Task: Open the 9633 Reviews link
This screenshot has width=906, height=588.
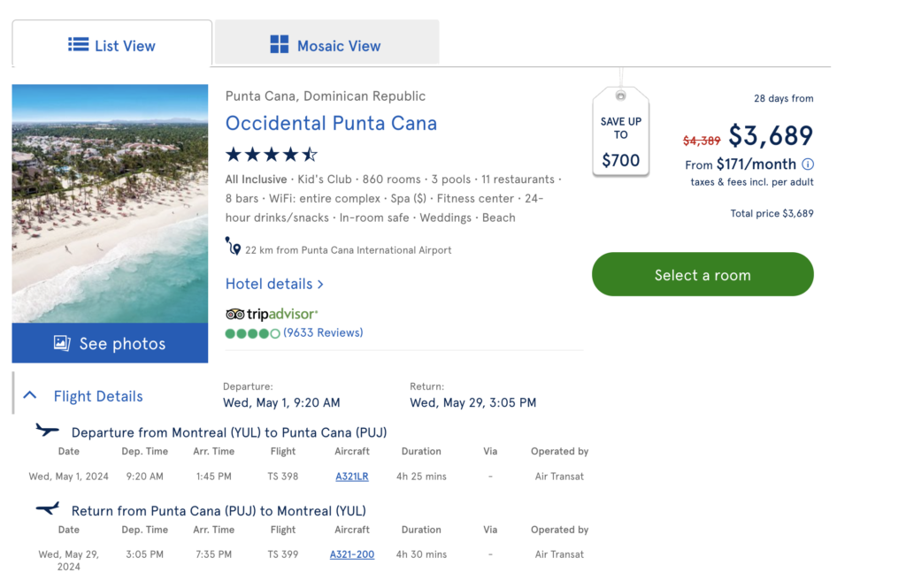Action: [x=323, y=332]
